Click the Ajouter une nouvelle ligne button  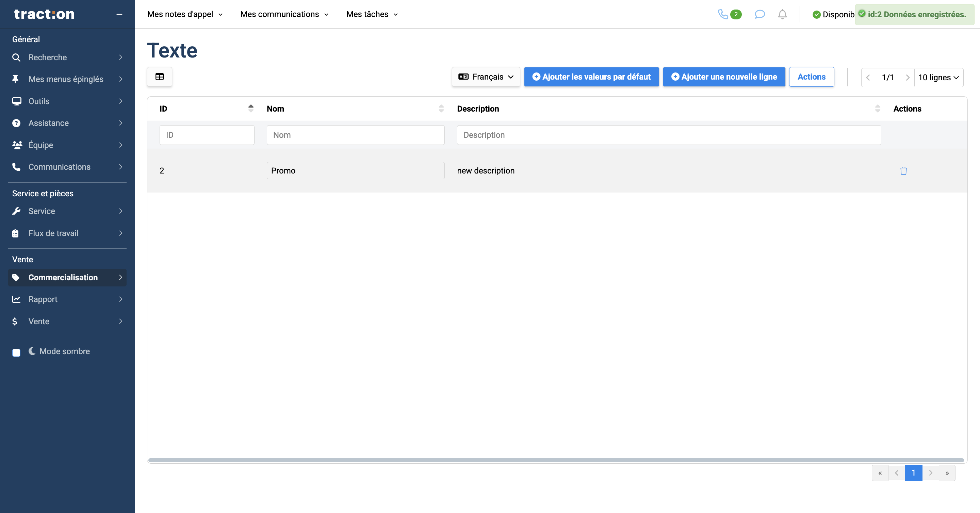tap(724, 77)
